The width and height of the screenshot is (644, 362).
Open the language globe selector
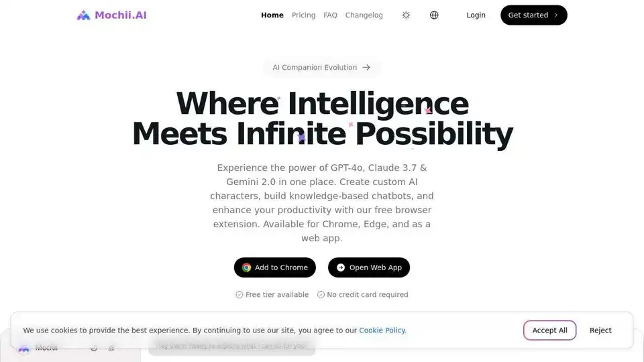(x=434, y=15)
